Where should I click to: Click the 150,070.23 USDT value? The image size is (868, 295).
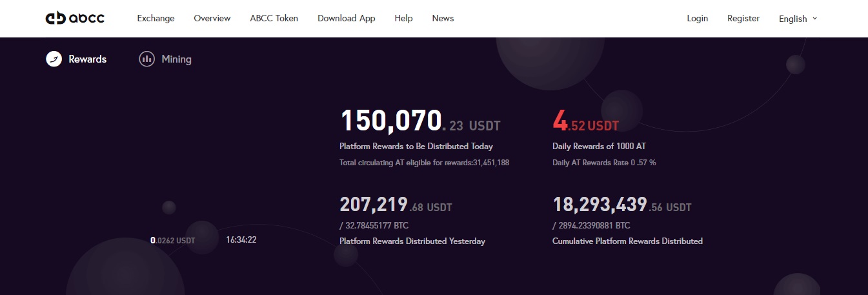point(420,121)
